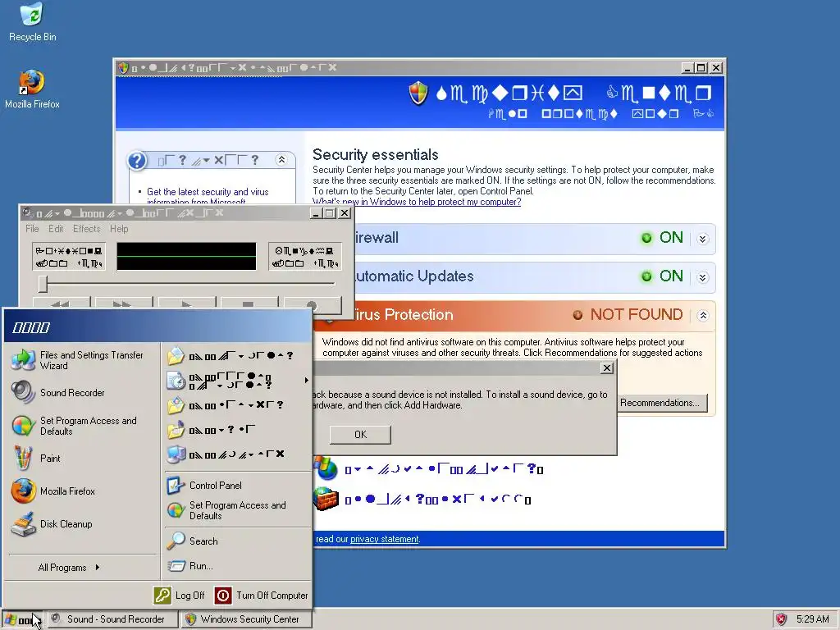Click the 5:29 AM clock in the tray
This screenshot has width=840, height=630.
pyautogui.click(x=812, y=619)
